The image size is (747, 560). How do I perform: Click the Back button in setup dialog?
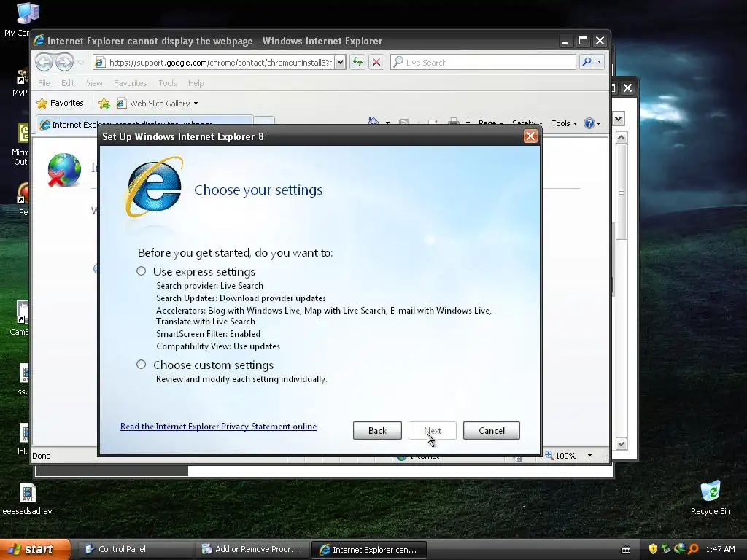377,430
